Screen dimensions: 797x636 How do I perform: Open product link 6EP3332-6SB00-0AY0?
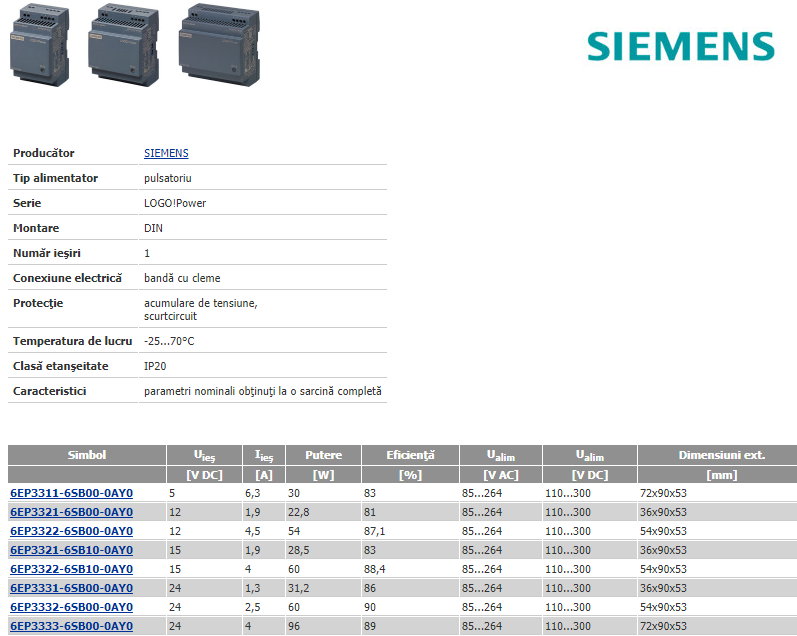72,607
